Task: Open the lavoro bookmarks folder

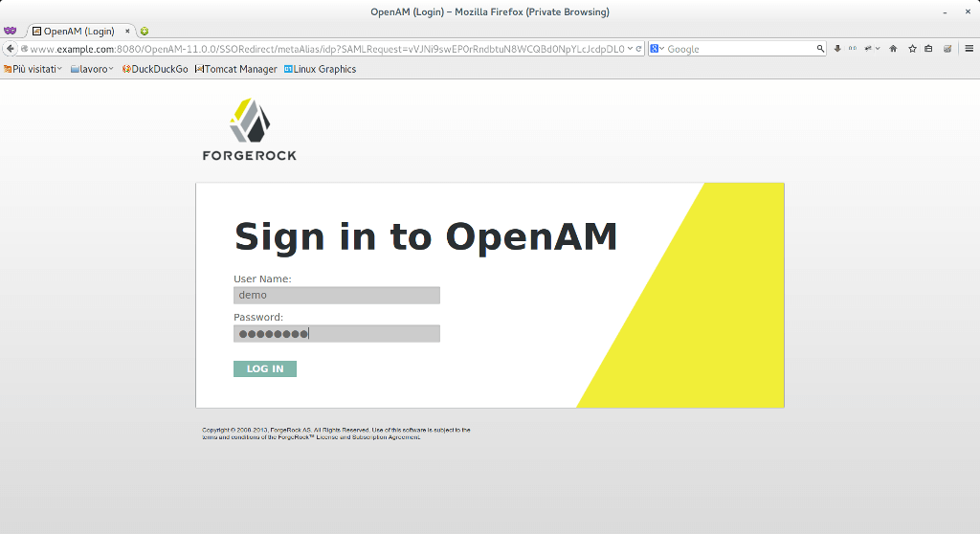Action: (x=92, y=70)
